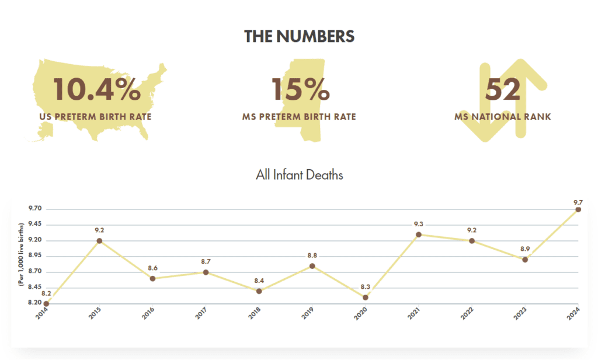
Task: Select the 2015 data point at 9.2
Action: click(x=99, y=240)
